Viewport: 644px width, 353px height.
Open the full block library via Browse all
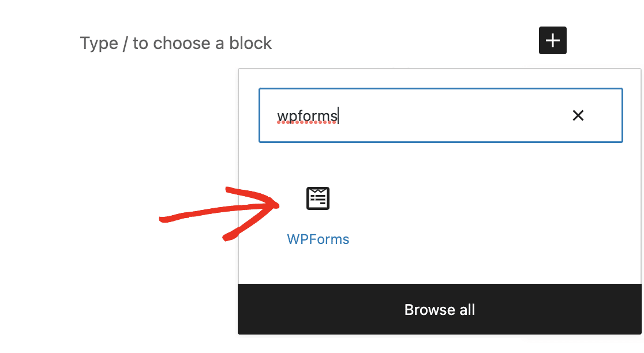(440, 310)
